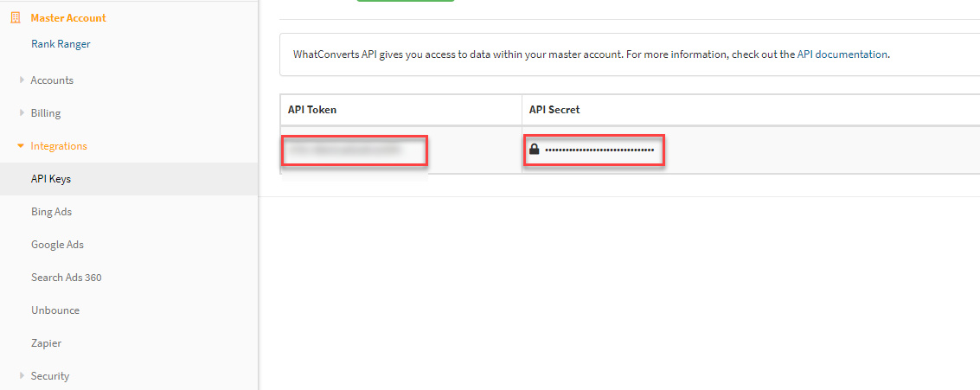Open the API documentation link

pyautogui.click(x=842, y=54)
